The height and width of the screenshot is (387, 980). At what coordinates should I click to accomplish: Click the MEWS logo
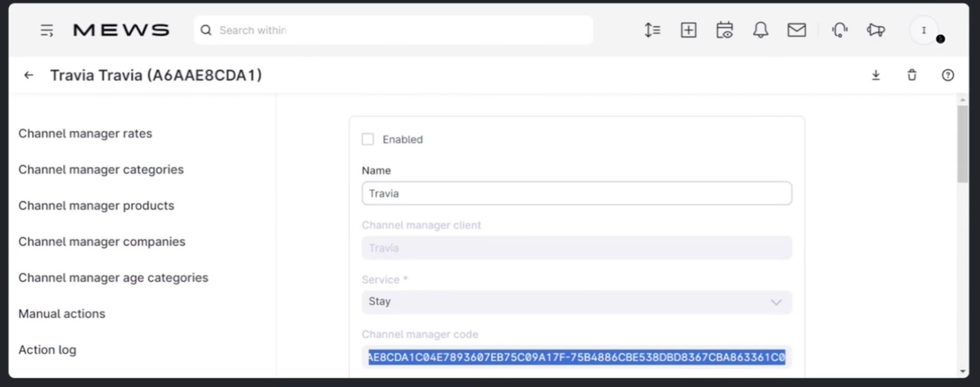coord(121,30)
